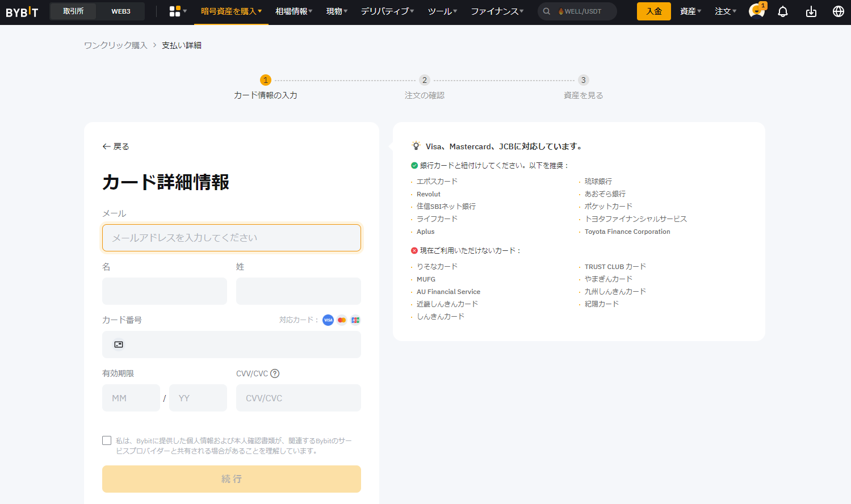The width and height of the screenshot is (851, 504).
Task: Click the AU Financial Service entry
Action: [x=448, y=292]
